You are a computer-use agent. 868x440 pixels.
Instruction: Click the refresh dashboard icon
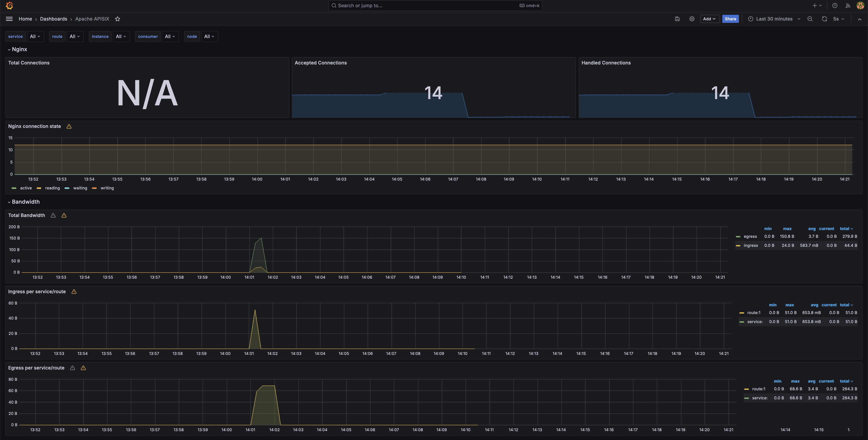pyautogui.click(x=824, y=19)
